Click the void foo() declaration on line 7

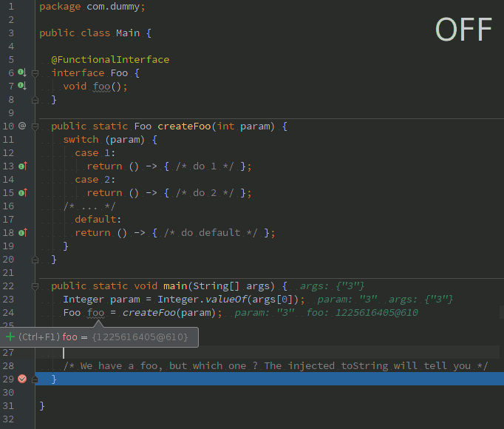pyautogui.click(x=95, y=87)
